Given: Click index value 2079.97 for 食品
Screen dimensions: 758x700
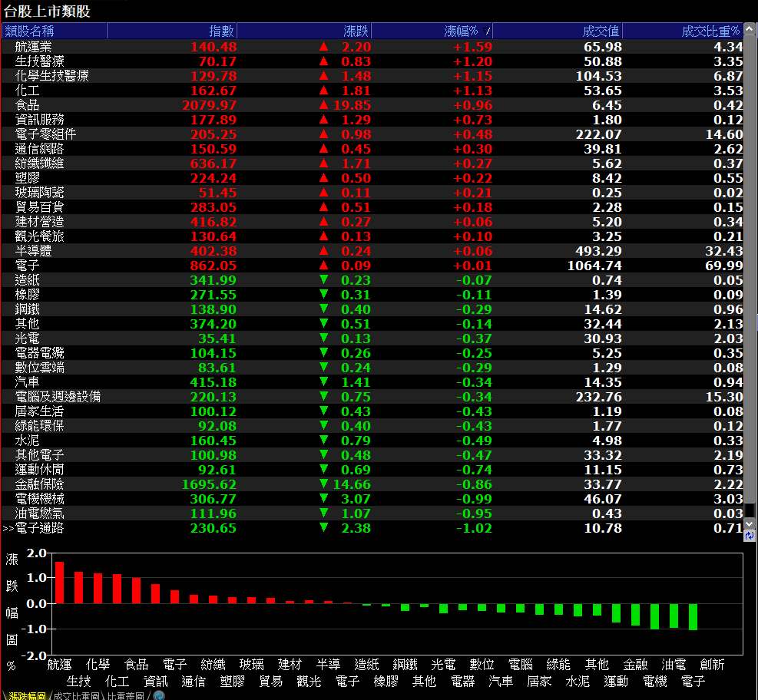Looking at the screenshot, I should pos(210,105).
